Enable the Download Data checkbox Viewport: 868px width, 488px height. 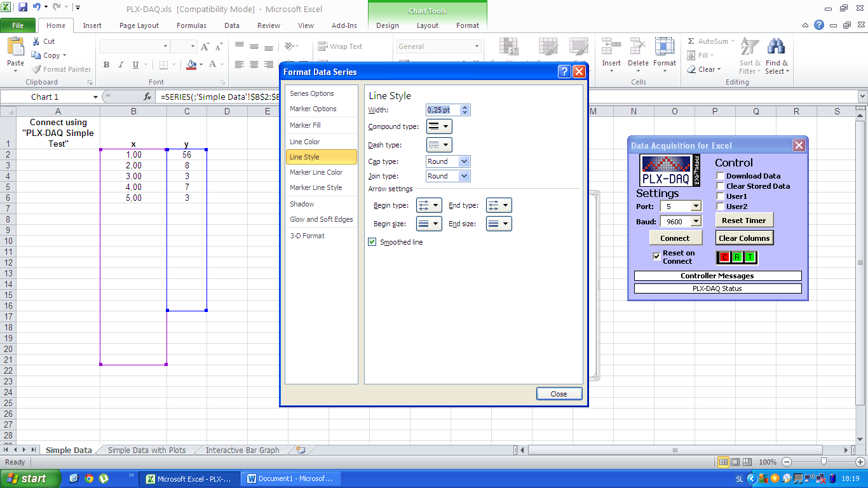tap(719, 175)
